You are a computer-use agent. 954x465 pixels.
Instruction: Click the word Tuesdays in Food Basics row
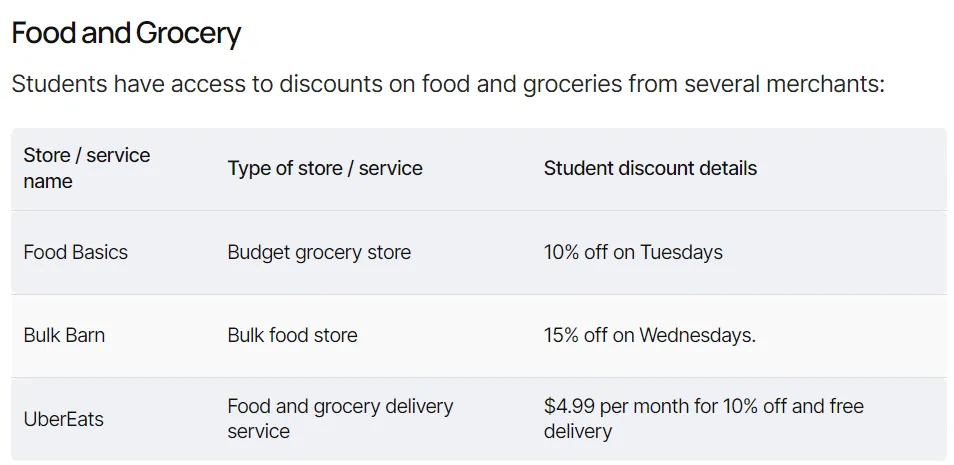pos(681,252)
